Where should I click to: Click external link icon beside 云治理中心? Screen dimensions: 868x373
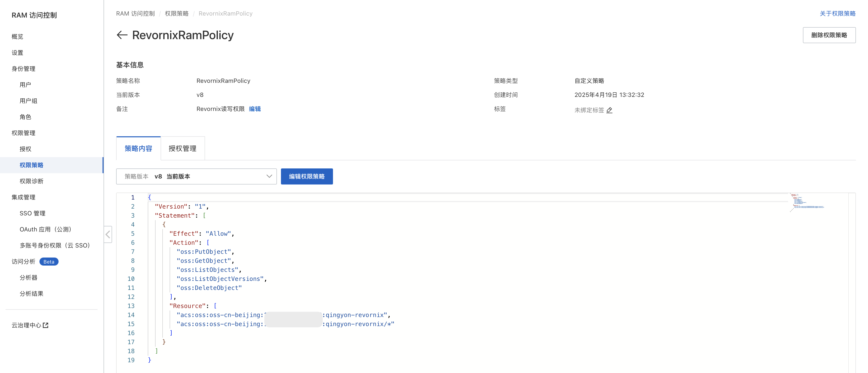point(46,325)
